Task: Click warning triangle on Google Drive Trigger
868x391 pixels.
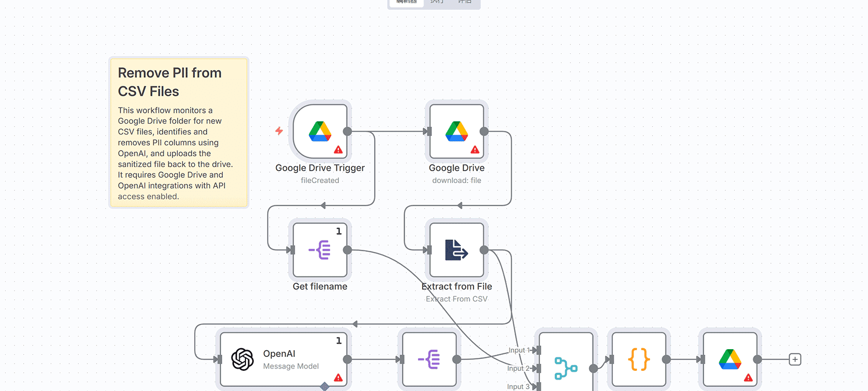Action: coord(338,150)
